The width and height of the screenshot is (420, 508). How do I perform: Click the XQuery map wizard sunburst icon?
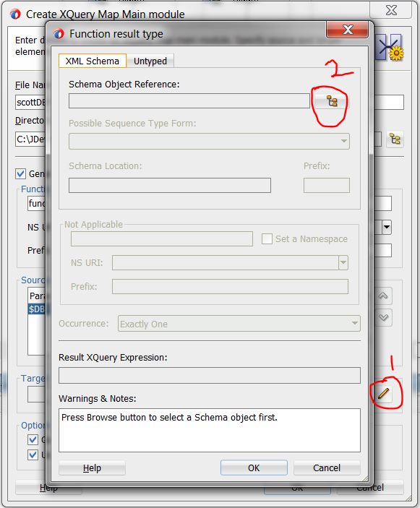click(x=390, y=47)
